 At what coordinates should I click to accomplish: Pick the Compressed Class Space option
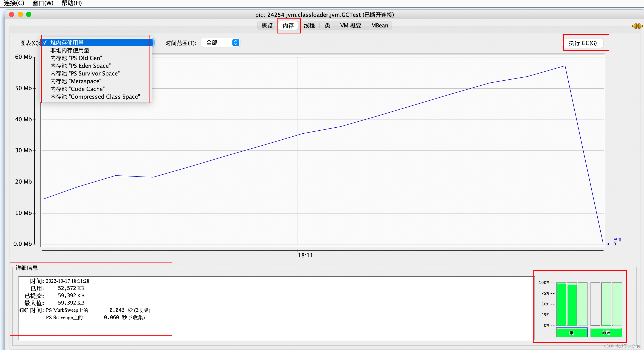[95, 97]
